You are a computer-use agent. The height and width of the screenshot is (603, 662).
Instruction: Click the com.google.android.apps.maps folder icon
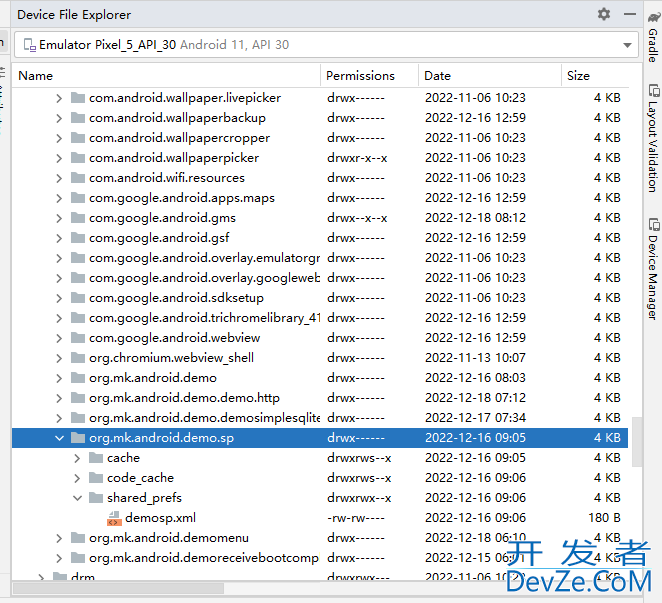pyautogui.click(x=78, y=198)
